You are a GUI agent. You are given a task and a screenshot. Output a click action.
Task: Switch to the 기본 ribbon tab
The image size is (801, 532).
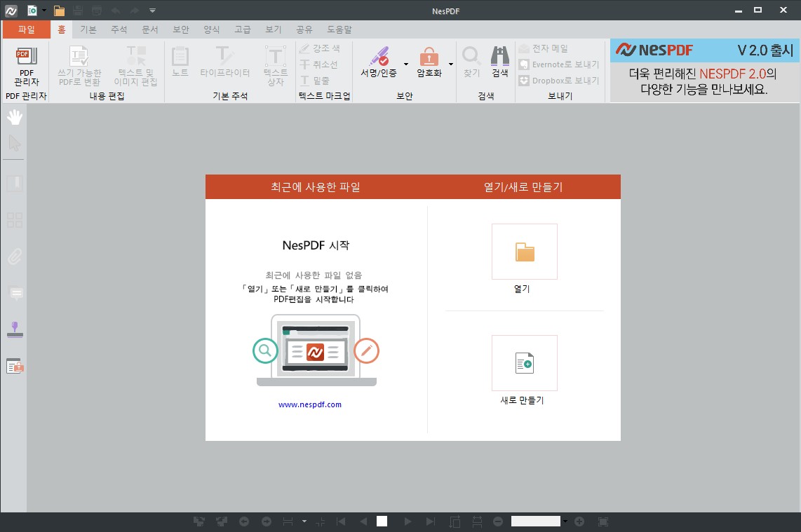(88, 29)
